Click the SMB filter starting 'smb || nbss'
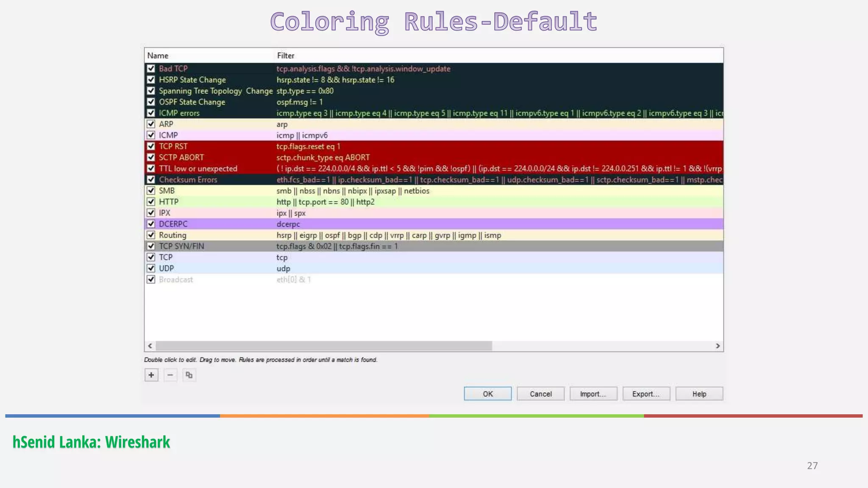The height and width of the screenshot is (488, 868). 353,191
